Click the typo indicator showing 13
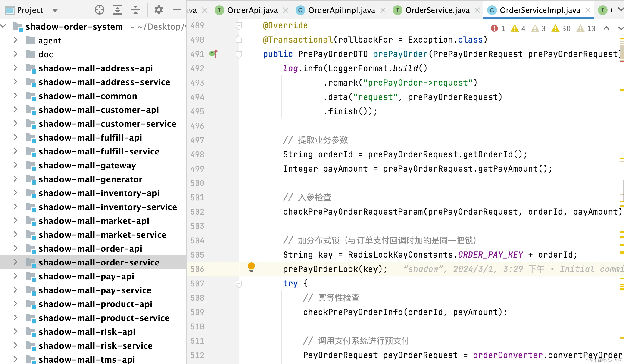624x364 pixels. [586, 28]
